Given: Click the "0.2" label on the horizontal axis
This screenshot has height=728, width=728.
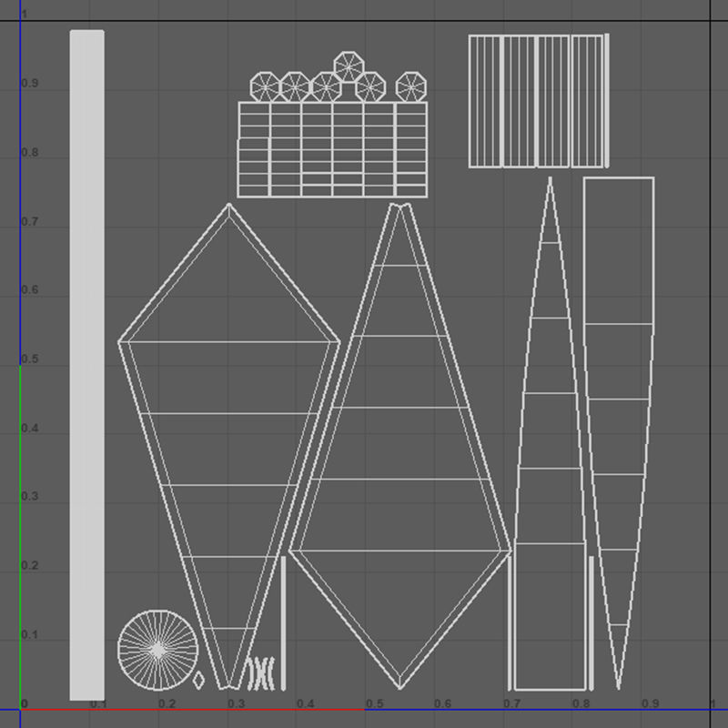Looking at the screenshot, I should pyautogui.click(x=167, y=703).
